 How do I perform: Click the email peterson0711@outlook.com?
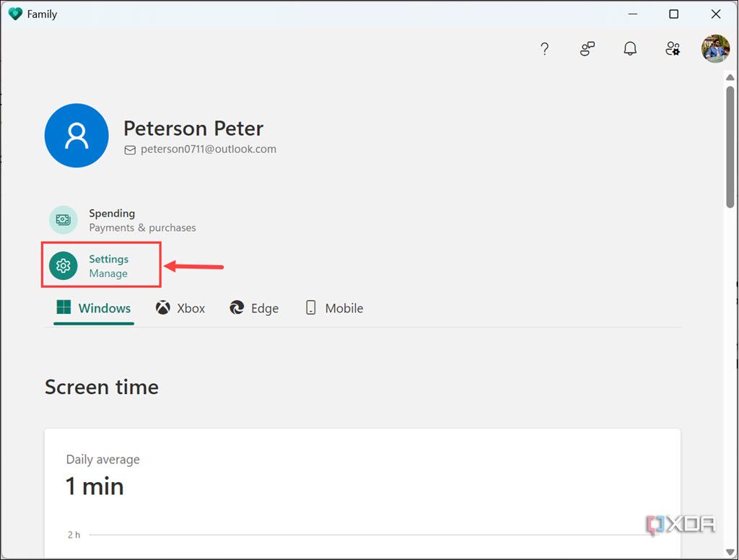[x=209, y=149]
